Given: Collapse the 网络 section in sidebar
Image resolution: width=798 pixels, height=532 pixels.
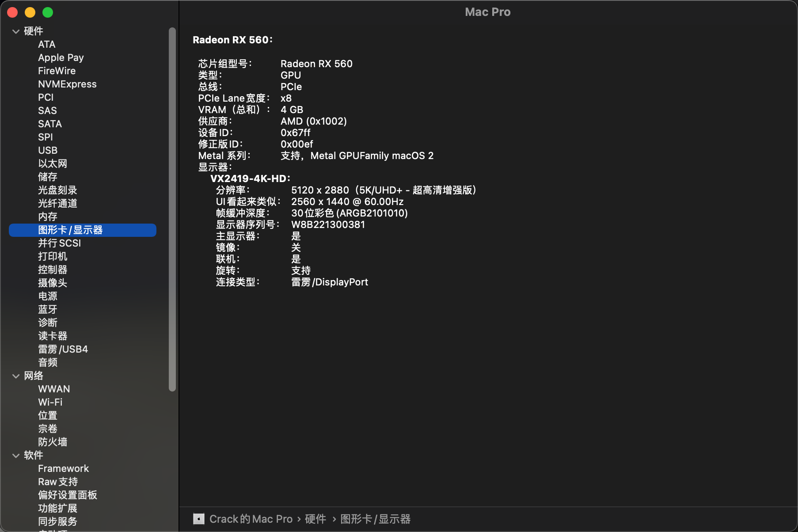Looking at the screenshot, I should point(16,376).
